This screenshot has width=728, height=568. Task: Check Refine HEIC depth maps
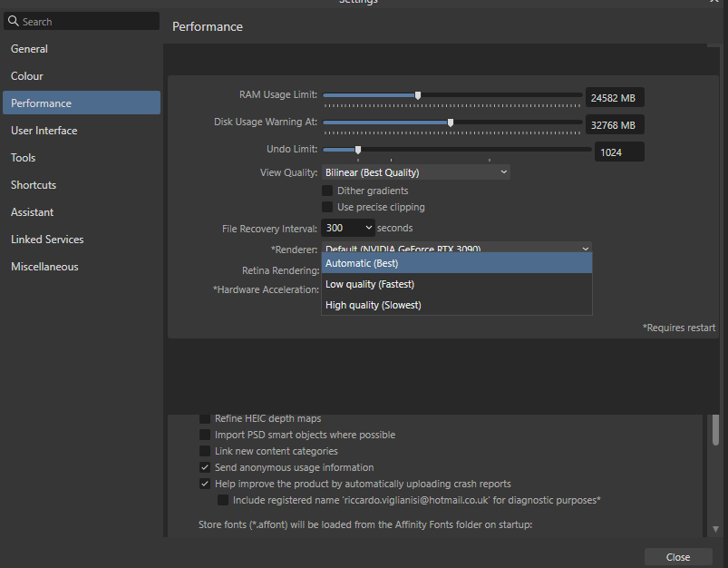(x=204, y=417)
